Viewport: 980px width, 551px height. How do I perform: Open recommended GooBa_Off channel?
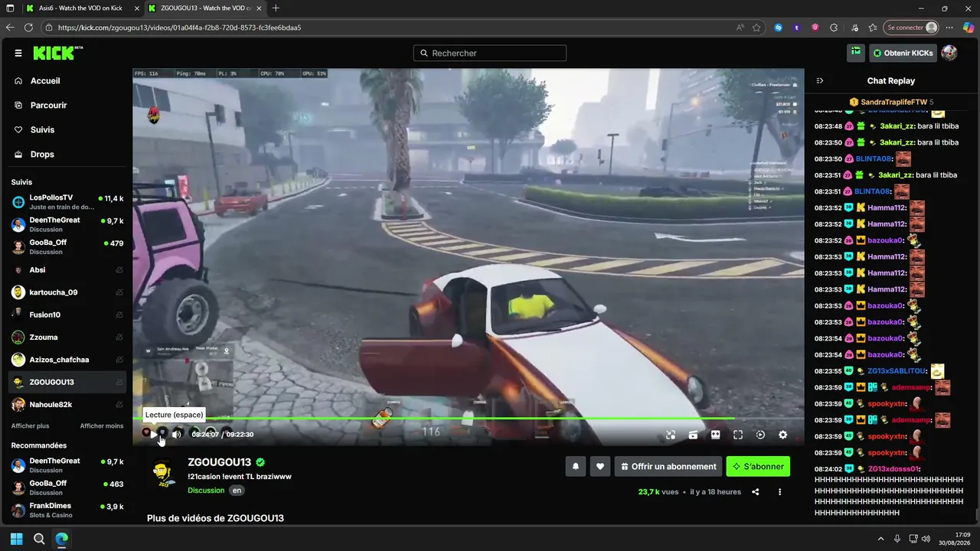[67, 487]
